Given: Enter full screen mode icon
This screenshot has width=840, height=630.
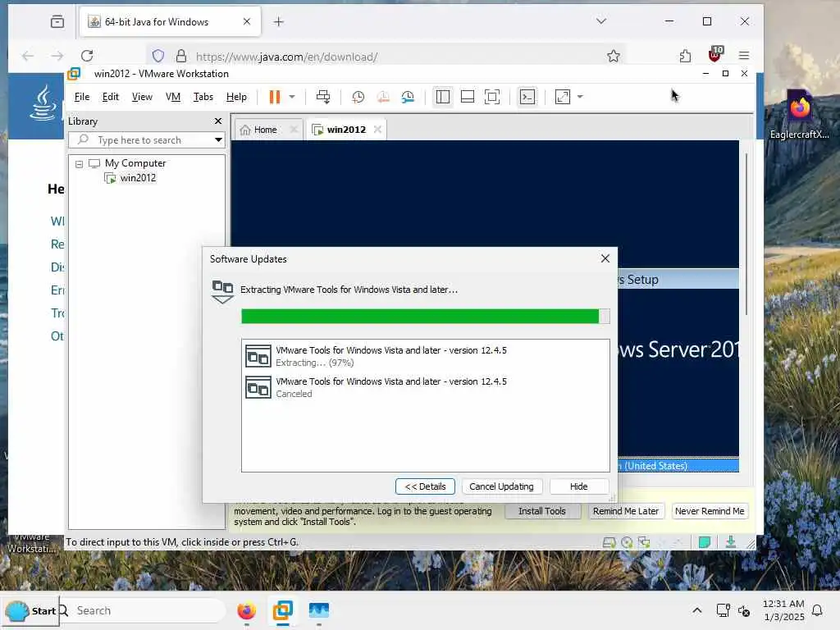Looking at the screenshot, I should 492,97.
